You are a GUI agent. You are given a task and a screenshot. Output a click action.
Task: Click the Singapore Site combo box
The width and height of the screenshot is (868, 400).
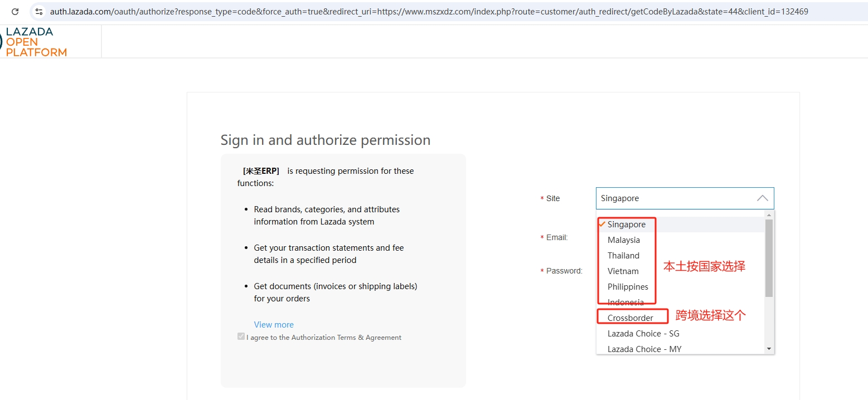(x=675, y=198)
